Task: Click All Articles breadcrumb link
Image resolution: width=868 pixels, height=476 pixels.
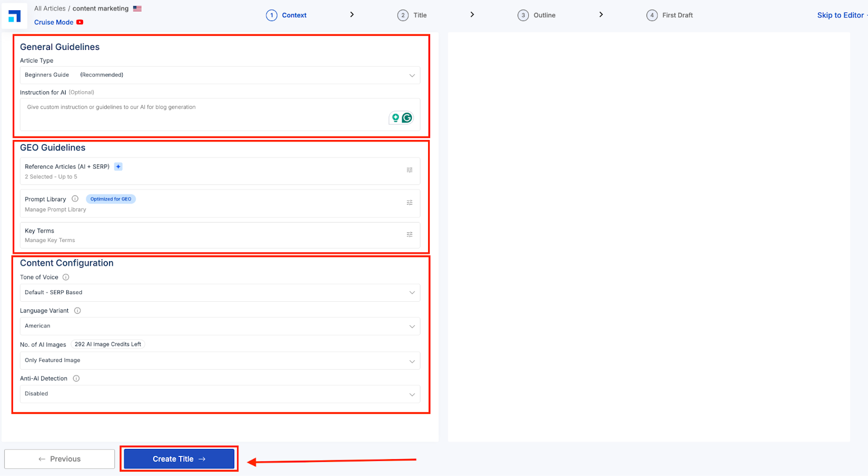Action: 50,9
